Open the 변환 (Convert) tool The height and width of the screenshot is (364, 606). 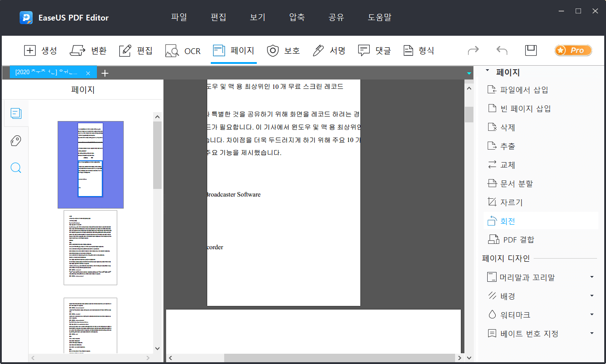pyautogui.click(x=89, y=50)
